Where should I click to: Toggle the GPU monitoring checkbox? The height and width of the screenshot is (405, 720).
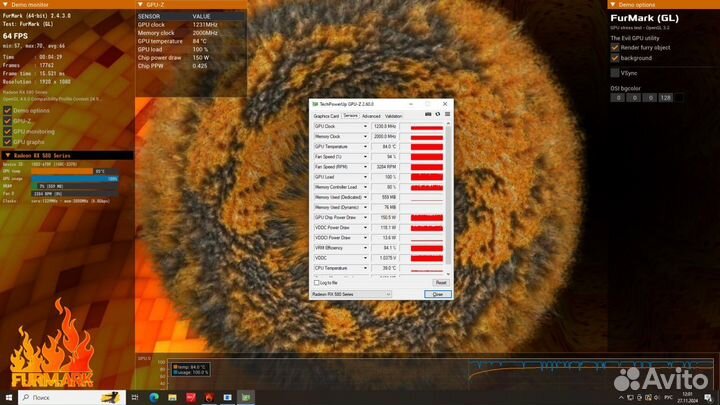pos(7,132)
